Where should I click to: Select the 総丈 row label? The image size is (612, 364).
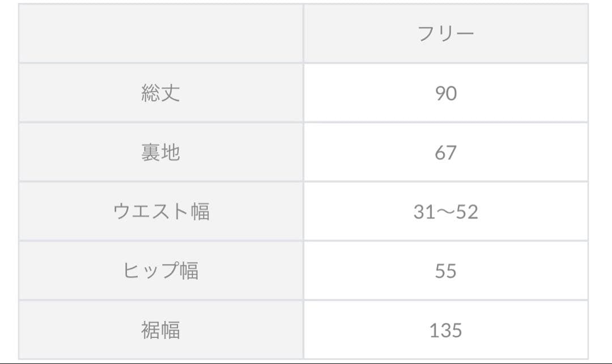pyautogui.click(x=161, y=93)
